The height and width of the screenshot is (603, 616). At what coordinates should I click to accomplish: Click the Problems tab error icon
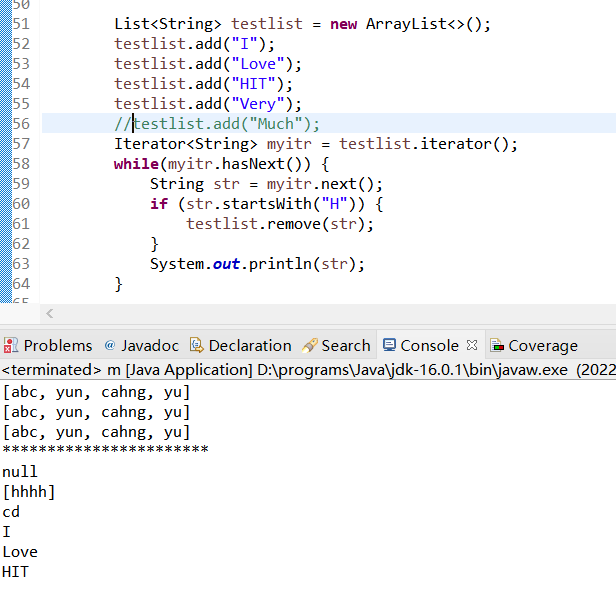point(11,346)
